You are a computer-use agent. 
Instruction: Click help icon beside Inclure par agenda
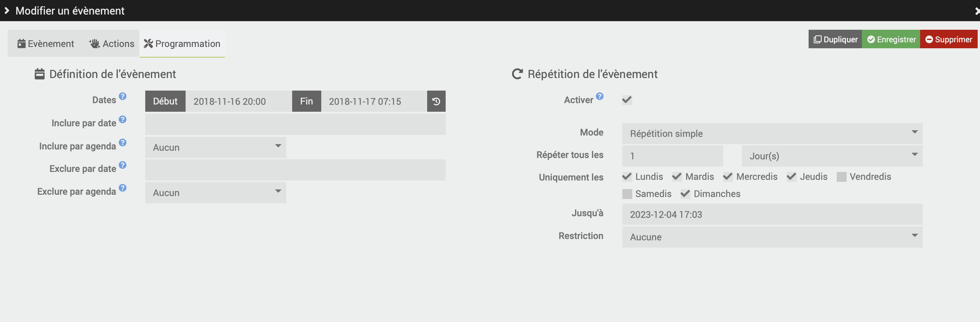[x=122, y=142]
